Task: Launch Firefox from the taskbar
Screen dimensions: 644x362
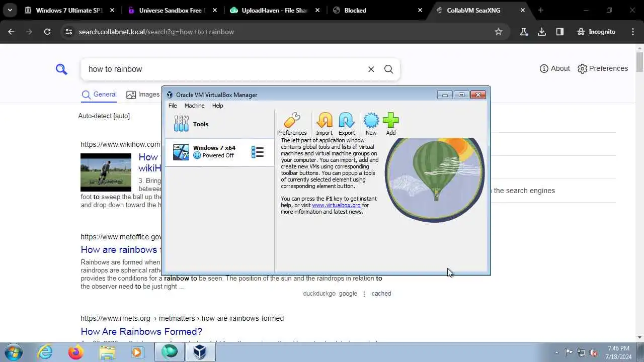Action: [76, 352]
